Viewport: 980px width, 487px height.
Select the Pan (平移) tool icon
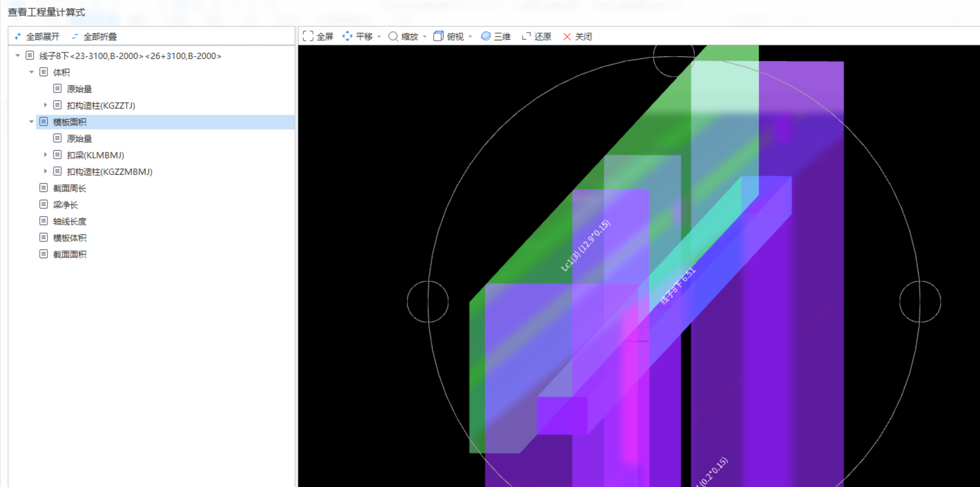click(x=347, y=36)
